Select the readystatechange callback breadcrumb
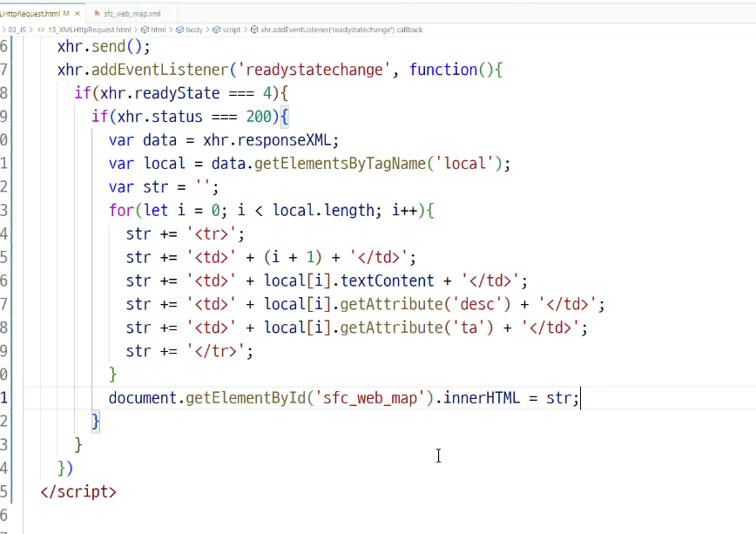This screenshot has height=534, width=756. pos(341,30)
